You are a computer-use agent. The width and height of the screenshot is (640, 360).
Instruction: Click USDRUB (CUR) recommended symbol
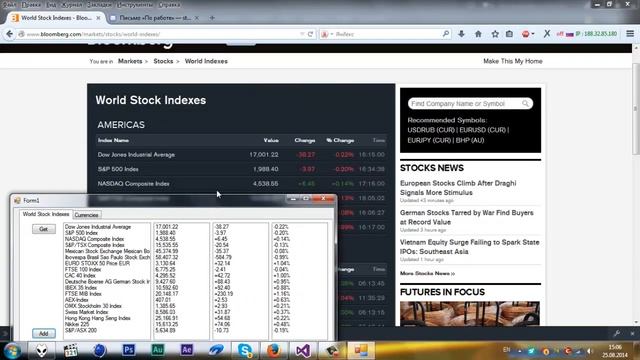point(431,130)
